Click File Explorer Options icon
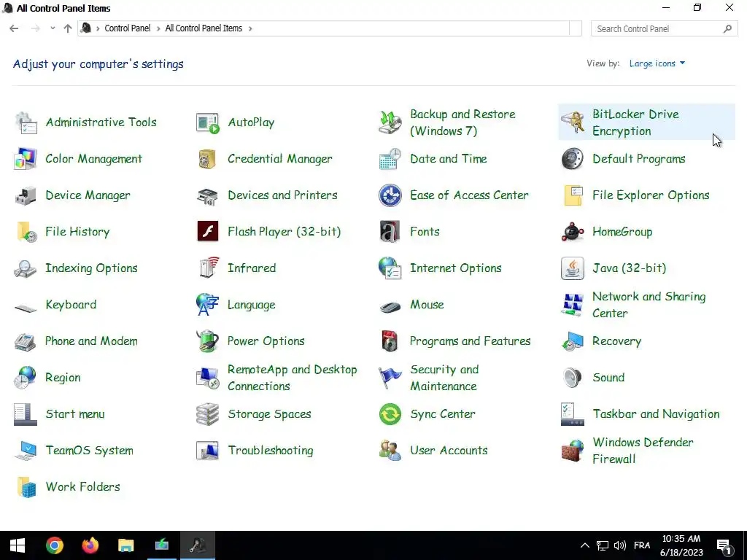 point(573,195)
